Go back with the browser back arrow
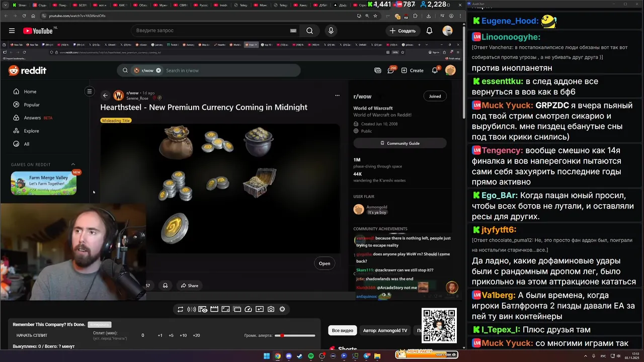 [6, 16]
